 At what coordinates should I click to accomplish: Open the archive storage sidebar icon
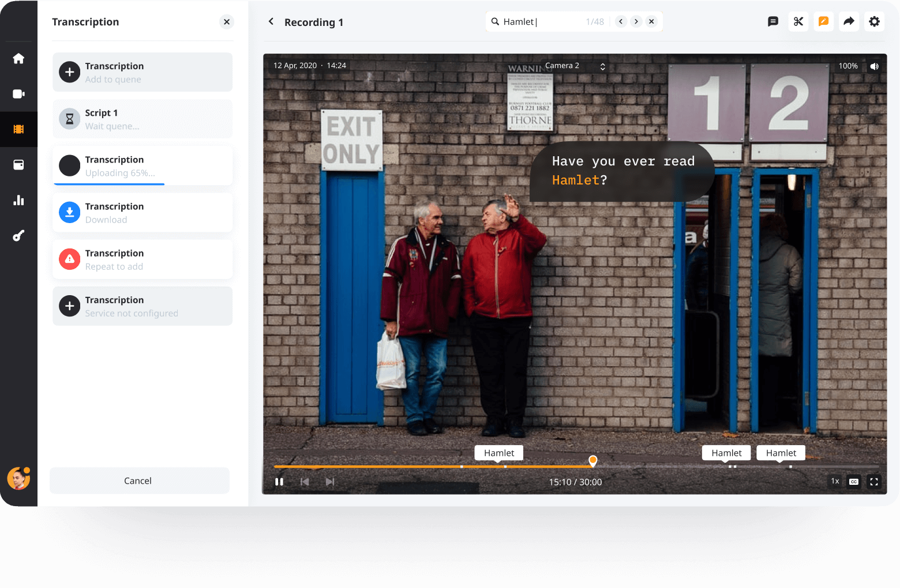[18, 165]
